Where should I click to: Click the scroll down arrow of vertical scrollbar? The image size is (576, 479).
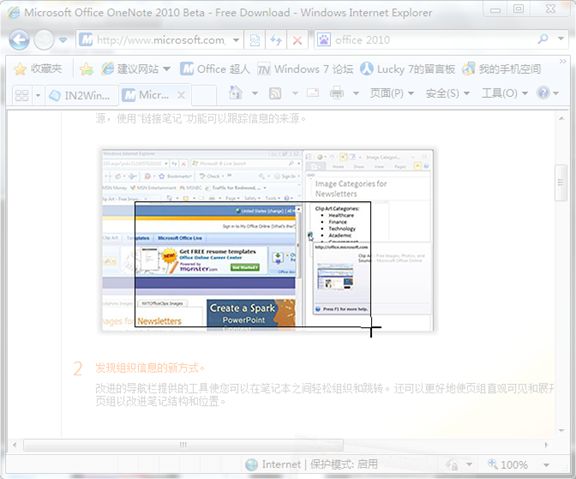pyautogui.click(x=561, y=431)
